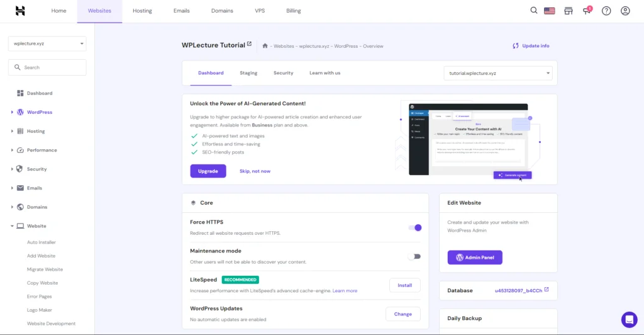This screenshot has height=335, width=644.
Task: Expand the Performance sidebar section arrow
Action: pyautogui.click(x=12, y=150)
